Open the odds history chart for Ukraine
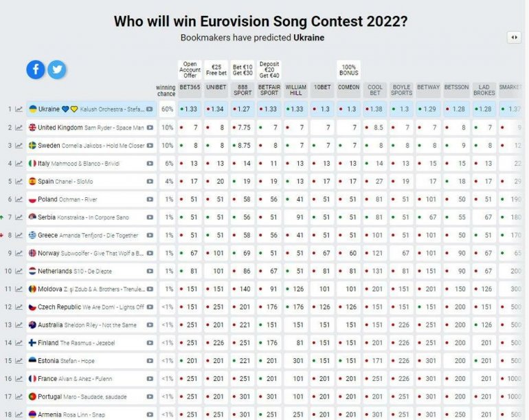 [19, 109]
